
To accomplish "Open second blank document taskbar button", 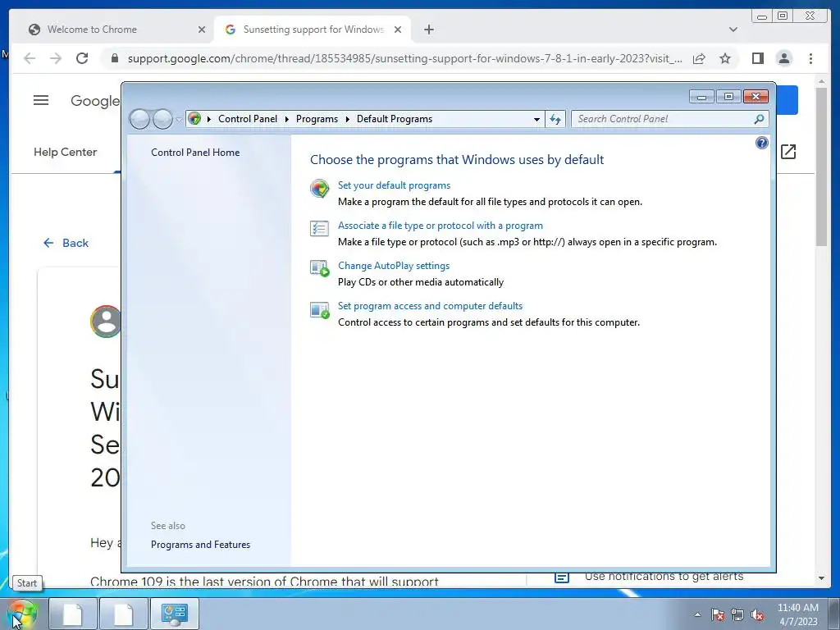I will pyautogui.click(x=124, y=614).
